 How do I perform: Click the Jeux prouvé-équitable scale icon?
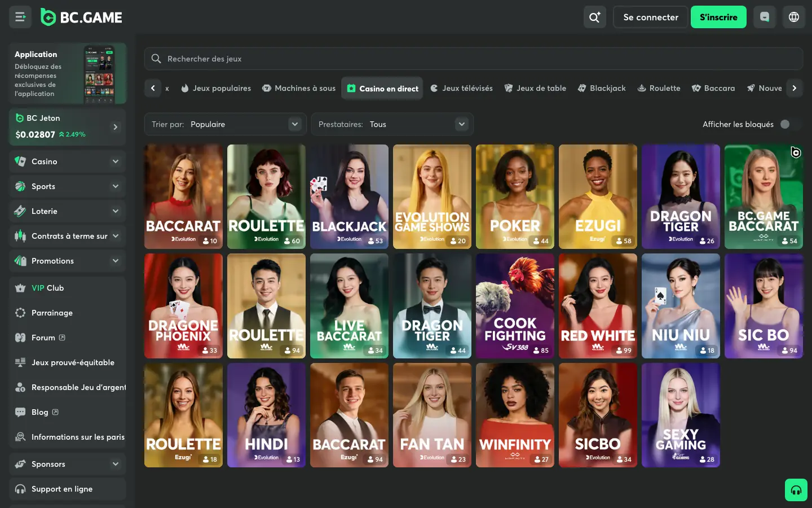point(20,362)
